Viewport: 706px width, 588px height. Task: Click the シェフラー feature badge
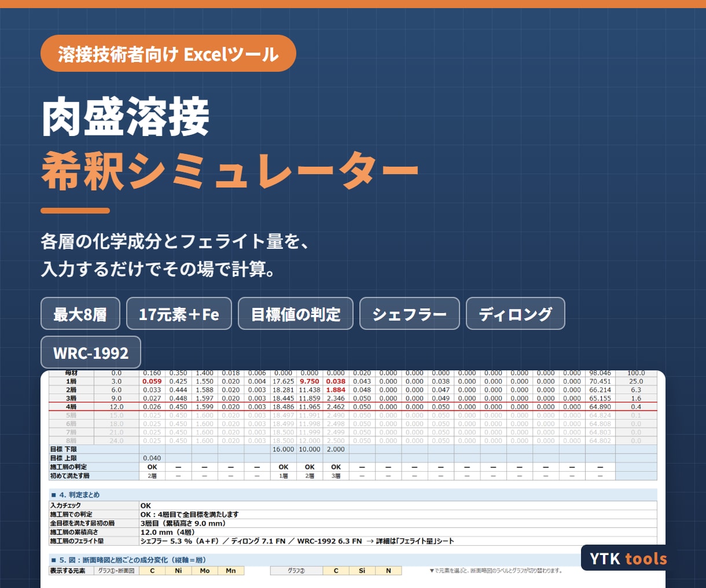(x=410, y=314)
